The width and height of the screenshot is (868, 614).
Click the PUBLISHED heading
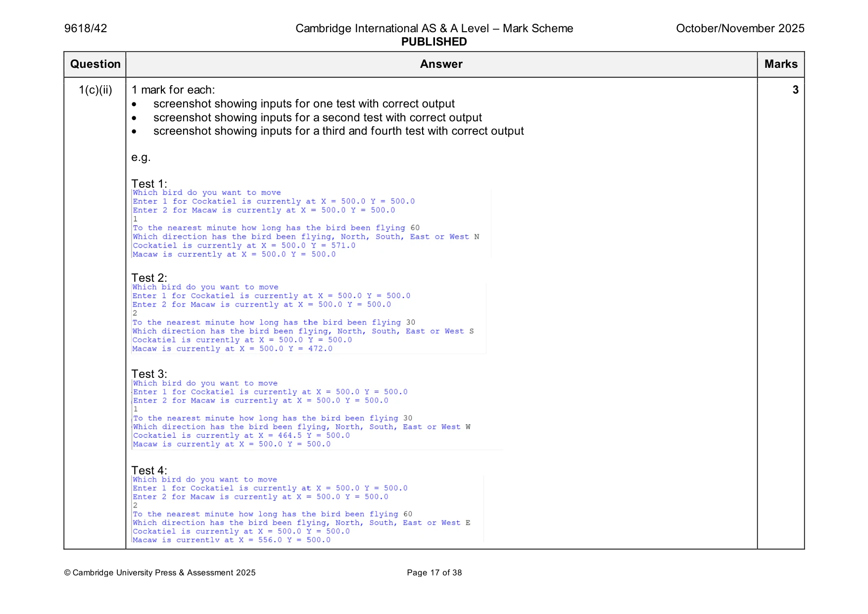[x=434, y=42]
